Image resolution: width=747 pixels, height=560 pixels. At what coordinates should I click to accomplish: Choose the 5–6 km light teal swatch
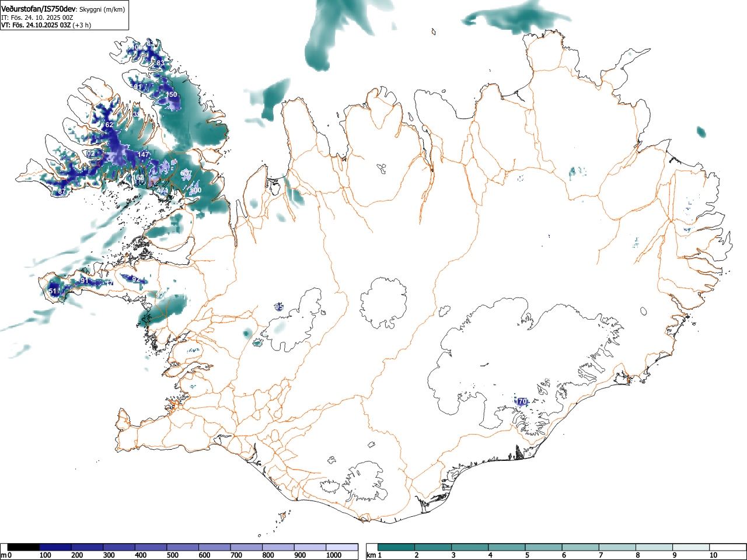(543, 547)
